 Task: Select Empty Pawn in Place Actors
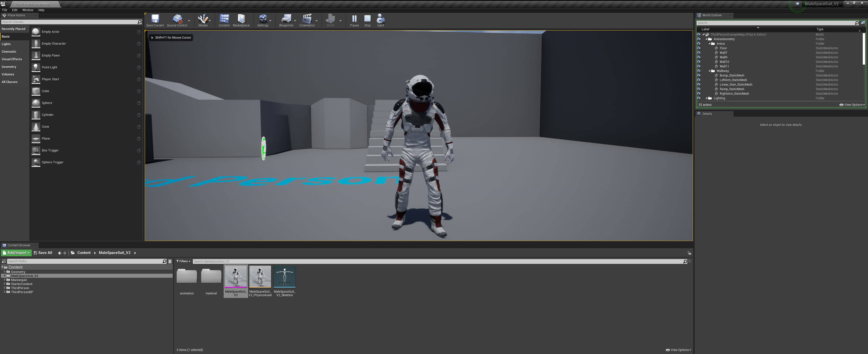pyautogui.click(x=86, y=55)
